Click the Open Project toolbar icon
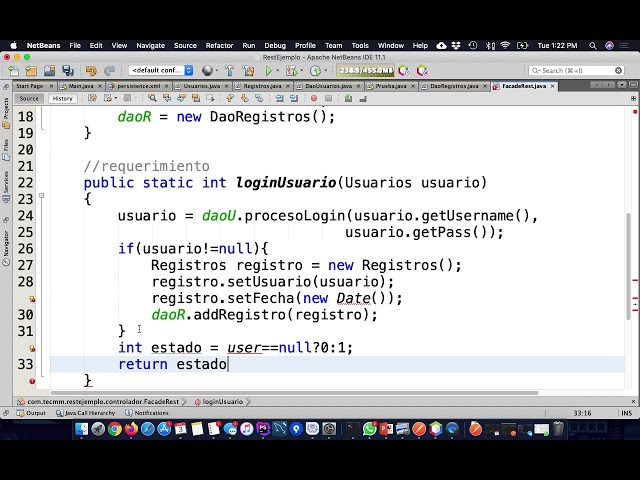The height and width of the screenshot is (480, 640). [49, 71]
